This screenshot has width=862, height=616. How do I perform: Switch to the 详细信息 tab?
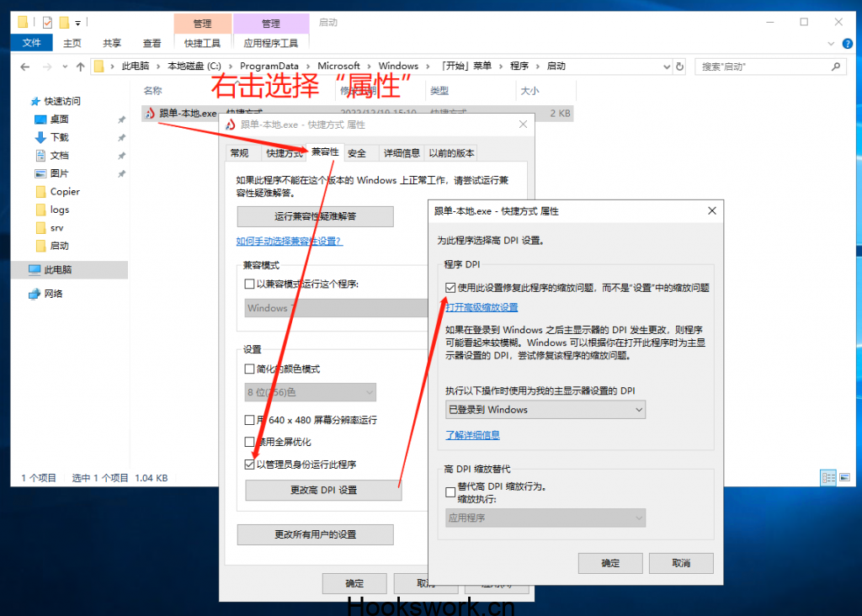402,153
